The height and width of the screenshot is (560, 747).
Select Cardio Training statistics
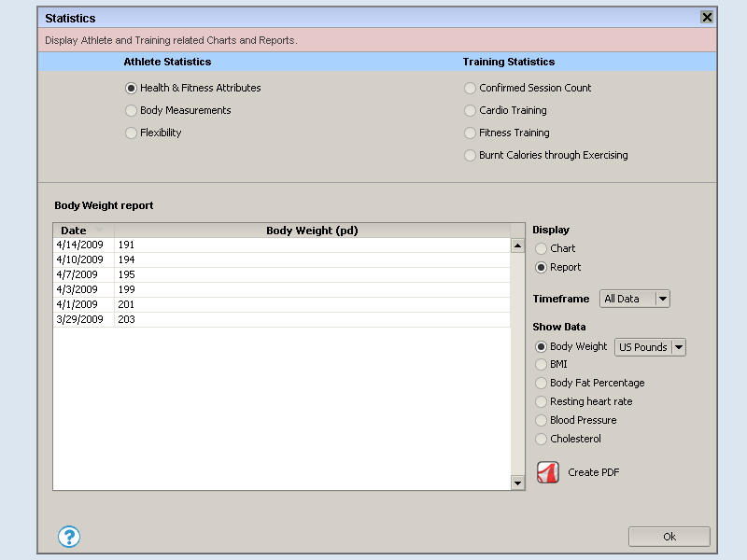pos(470,110)
